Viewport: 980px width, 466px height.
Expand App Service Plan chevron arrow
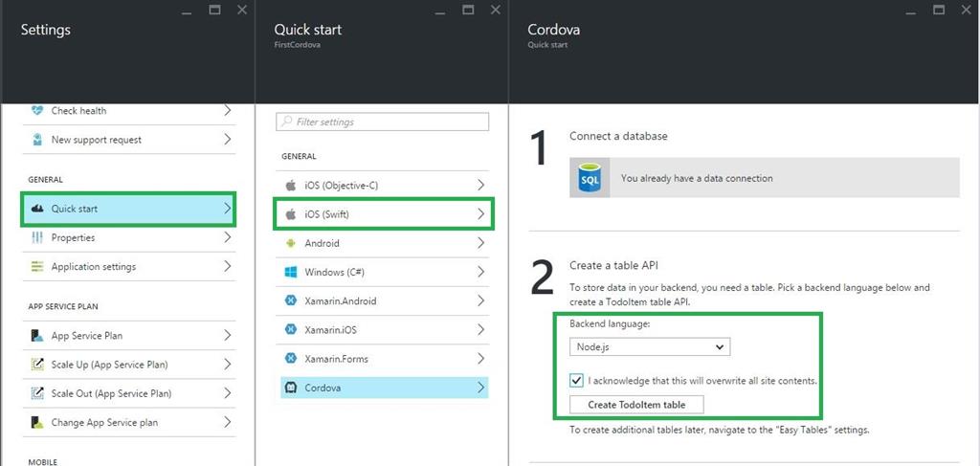click(227, 336)
